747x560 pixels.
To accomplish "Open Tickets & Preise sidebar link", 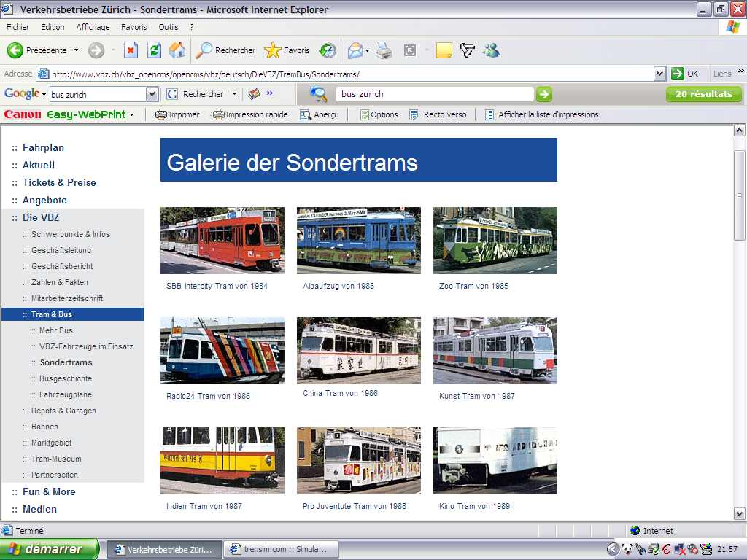I will [59, 182].
